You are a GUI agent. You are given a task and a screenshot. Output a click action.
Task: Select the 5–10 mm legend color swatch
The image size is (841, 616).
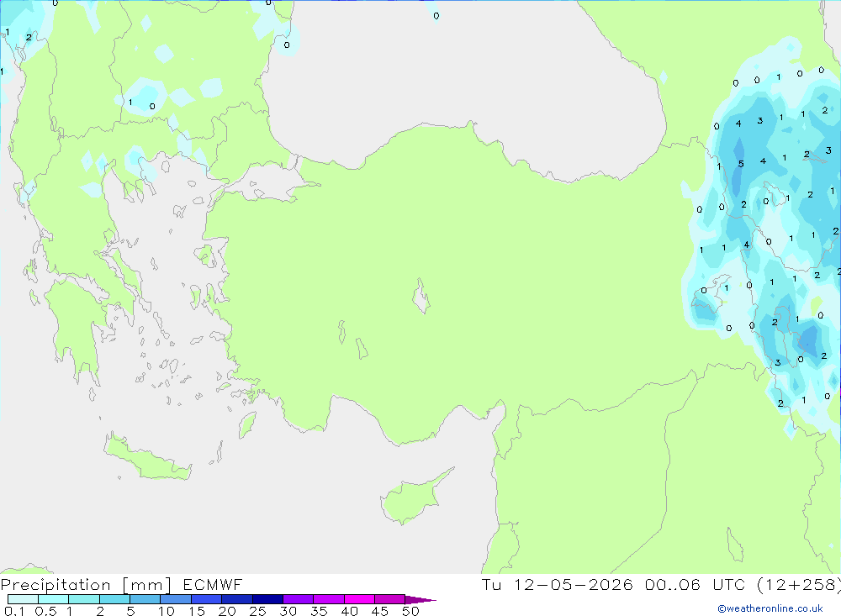tap(145, 599)
